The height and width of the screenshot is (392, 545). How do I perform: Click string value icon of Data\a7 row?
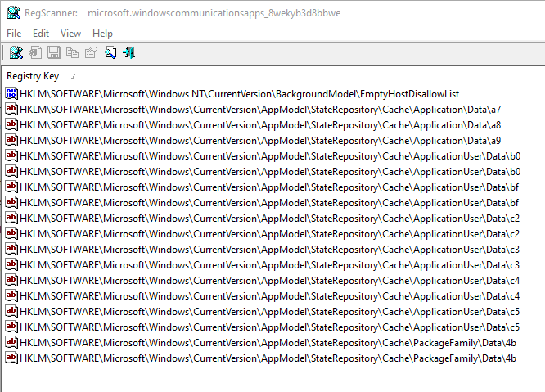point(11,110)
